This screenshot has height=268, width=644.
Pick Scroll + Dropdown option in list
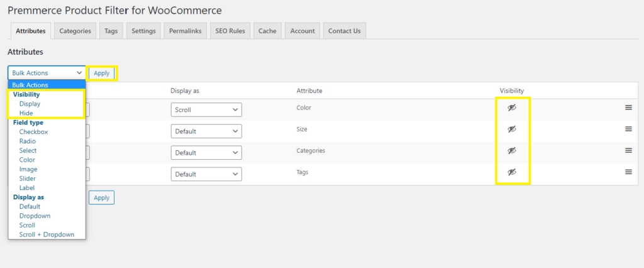pos(47,235)
